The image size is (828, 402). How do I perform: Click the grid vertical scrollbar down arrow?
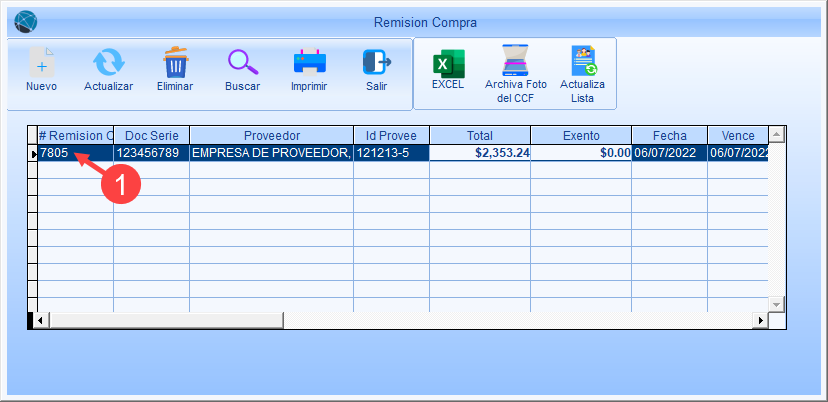(776, 304)
